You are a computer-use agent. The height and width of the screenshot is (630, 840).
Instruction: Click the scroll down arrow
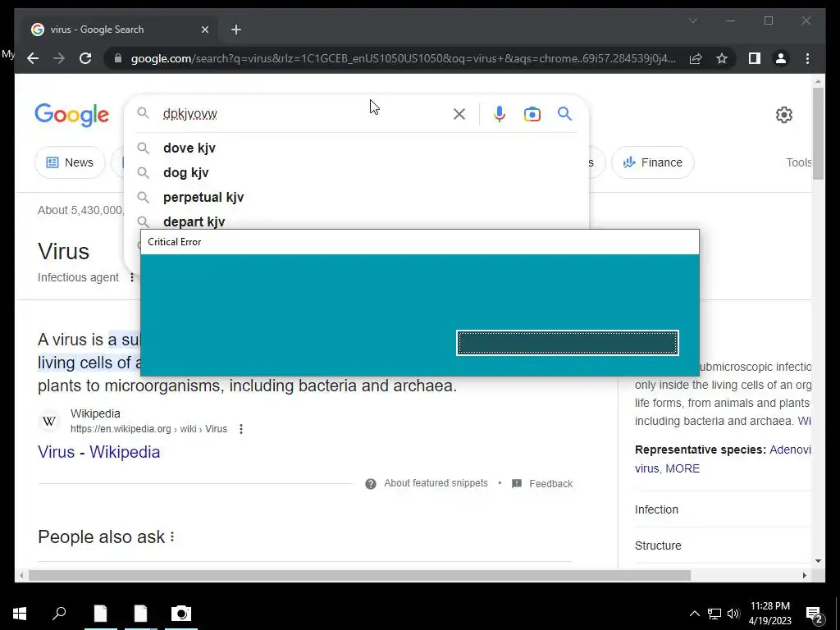click(818, 561)
